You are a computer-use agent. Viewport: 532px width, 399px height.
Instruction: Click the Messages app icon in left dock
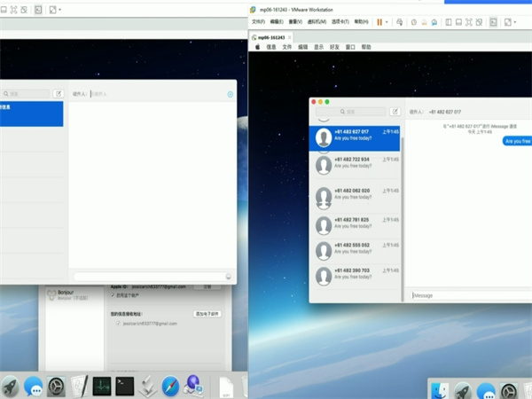click(x=34, y=386)
